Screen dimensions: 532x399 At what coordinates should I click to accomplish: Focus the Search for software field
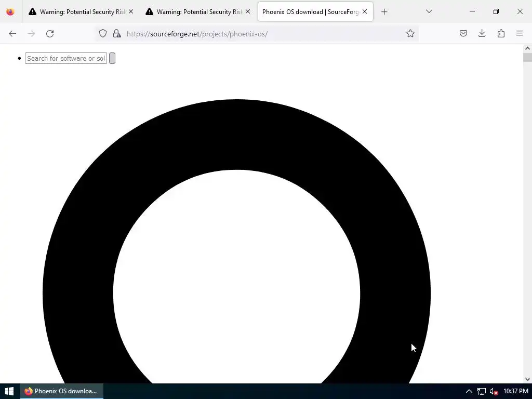[66, 58]
